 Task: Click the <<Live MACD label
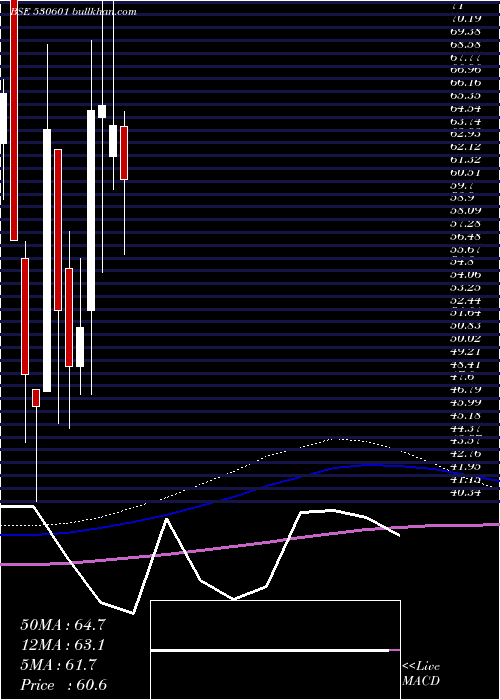(x=421, y=673)
